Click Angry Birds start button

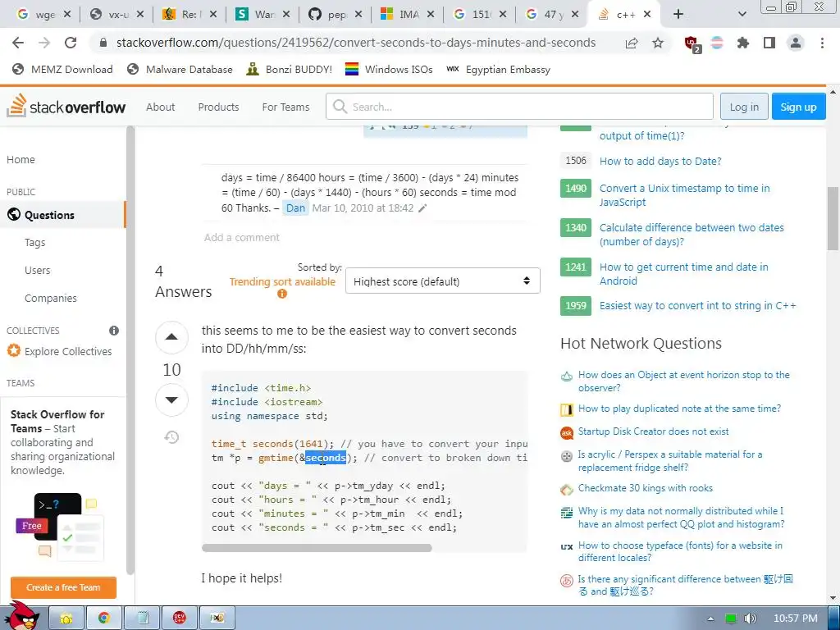coord(22,616)
